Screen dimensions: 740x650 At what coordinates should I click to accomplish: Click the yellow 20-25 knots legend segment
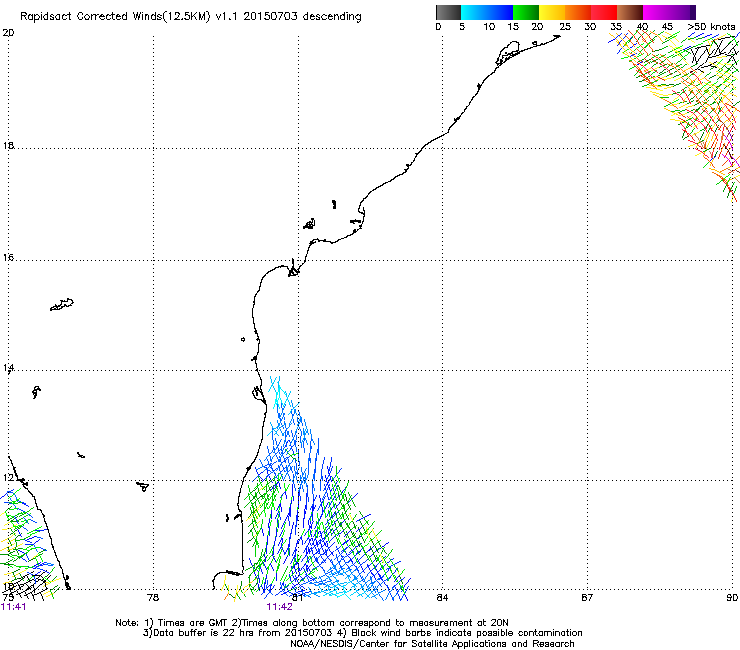(x=552, y=12)
